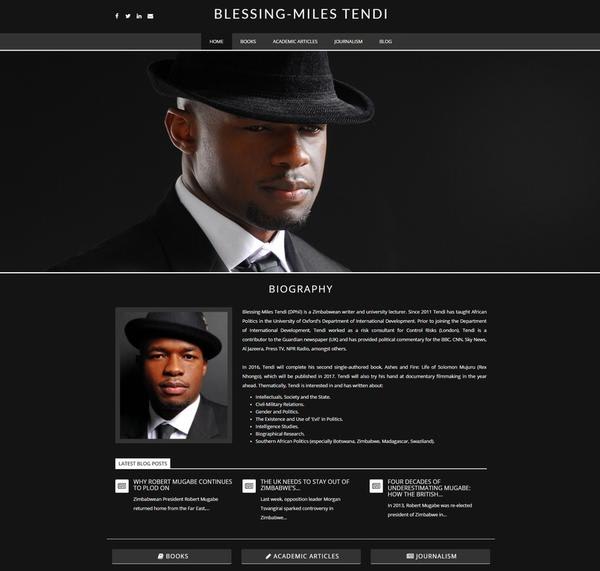The height and width of the screenshot is (571, 600).
Task: Open the Facebook social icon
Action: (117, 16)
